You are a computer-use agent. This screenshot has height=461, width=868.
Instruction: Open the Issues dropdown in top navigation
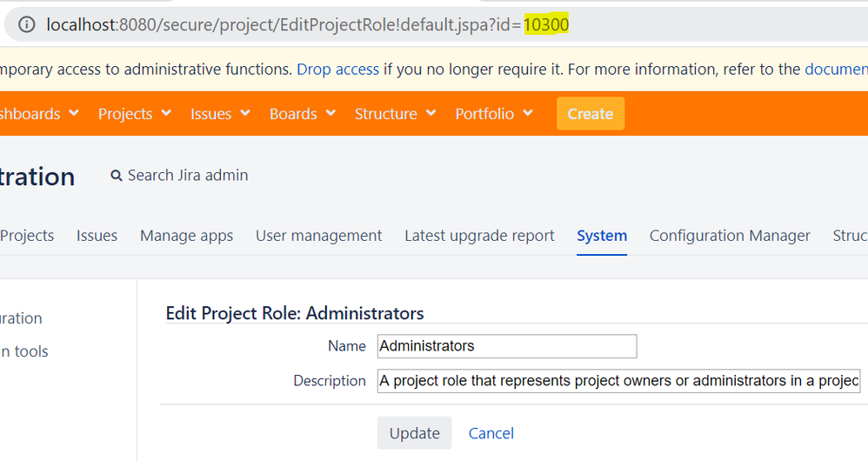point(220,113)
